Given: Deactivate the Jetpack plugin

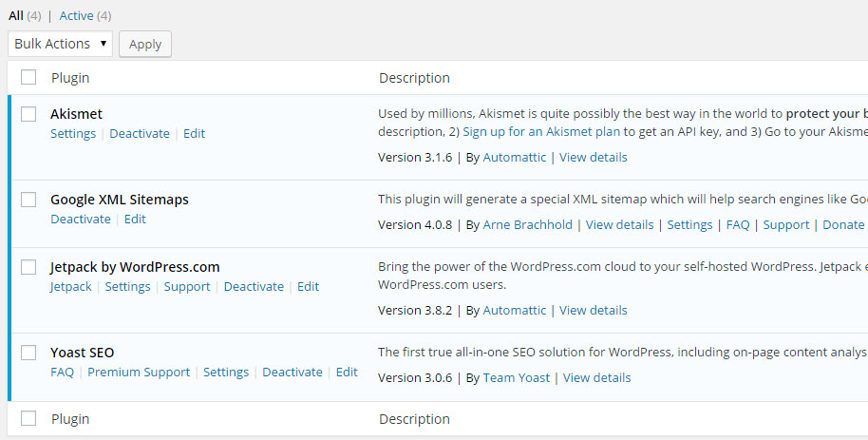Looking at the screenshot, I should click(x=254, y=286).
